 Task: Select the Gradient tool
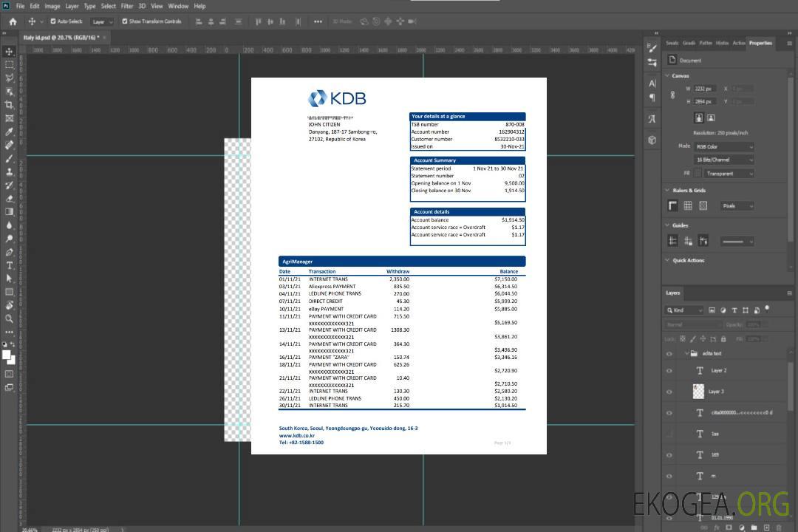click(x=9, y=212)
